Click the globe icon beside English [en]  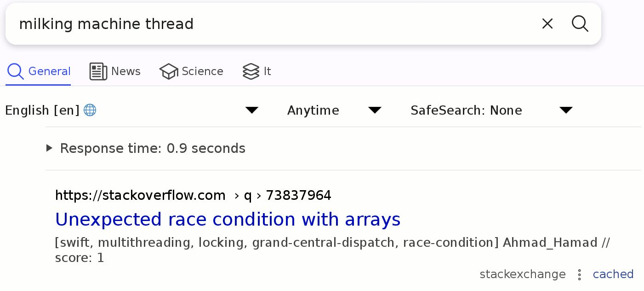tap(90, 110)
